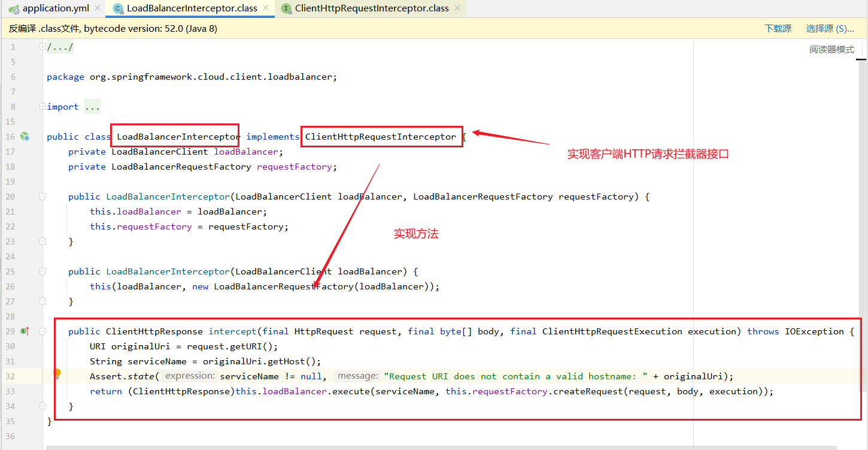Image resolution: width=868 pixels, height=450 pixels.
Task: Click the intention light bulb on line 32
Action: (57, 374)
